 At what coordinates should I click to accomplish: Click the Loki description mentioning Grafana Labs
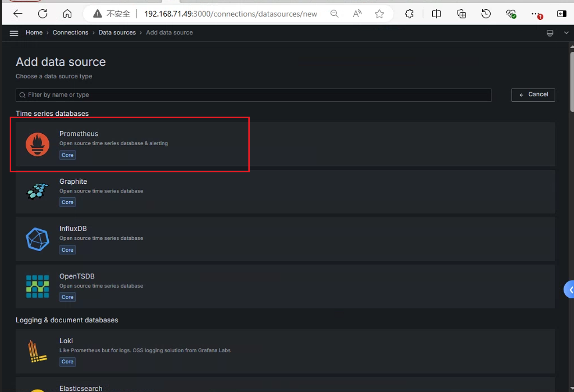[145, 350]
